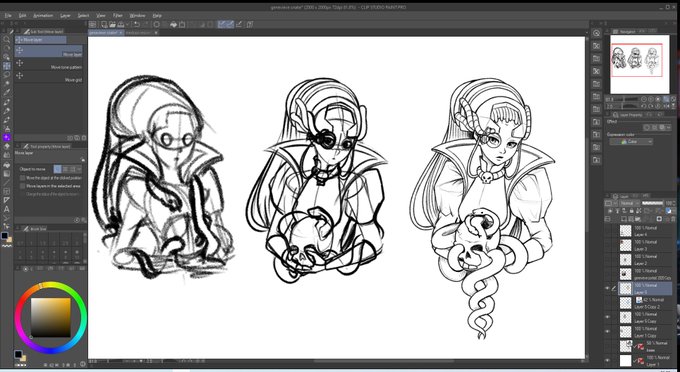Click the wrench icon in Tool property panel
Viewport: 680px width, 372px height.
click(83, 220)
